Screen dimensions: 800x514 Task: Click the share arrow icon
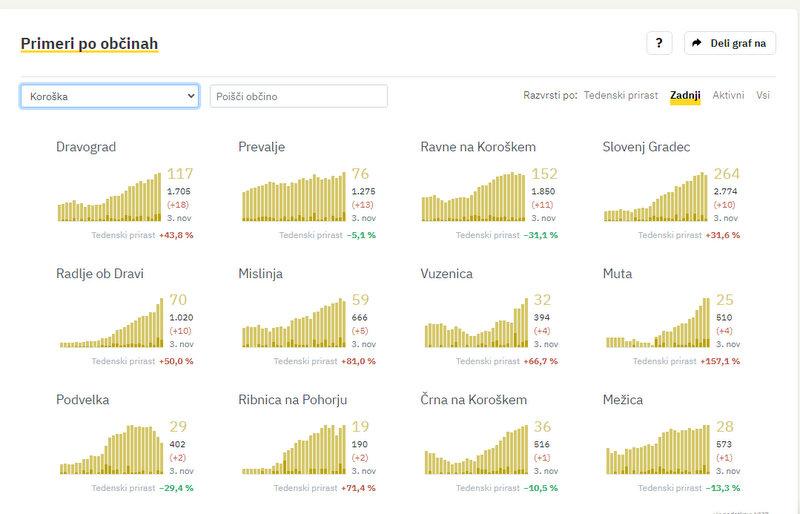coord(698,43)
